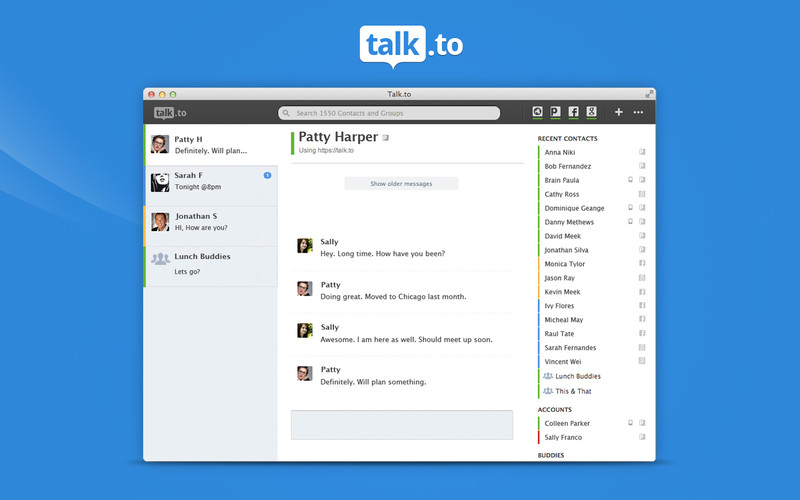Click the mobile device icon beside Brain Paula
This screenshot has width=800, height=500.
point(630,180)
